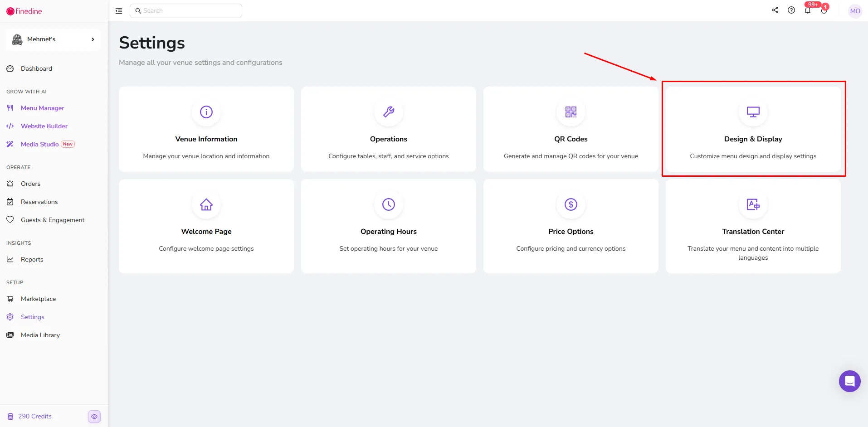Open the Price Options dollar icon
868x427 pixels.
click(571, 204)
